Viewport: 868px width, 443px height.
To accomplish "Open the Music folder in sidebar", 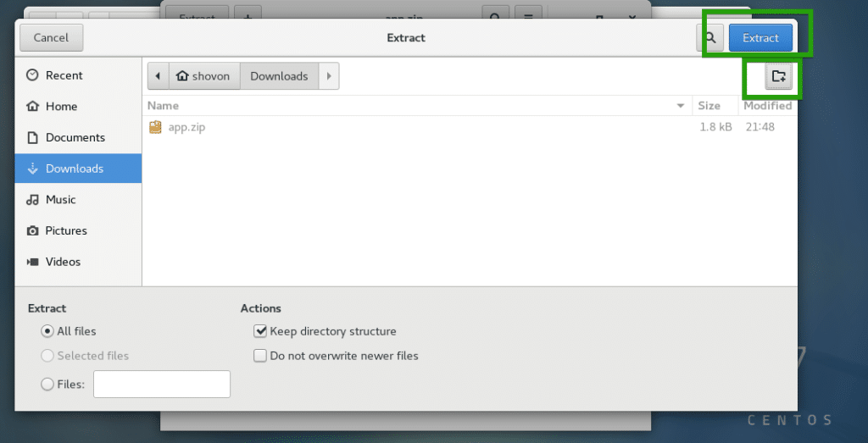I will click(60, 200).
